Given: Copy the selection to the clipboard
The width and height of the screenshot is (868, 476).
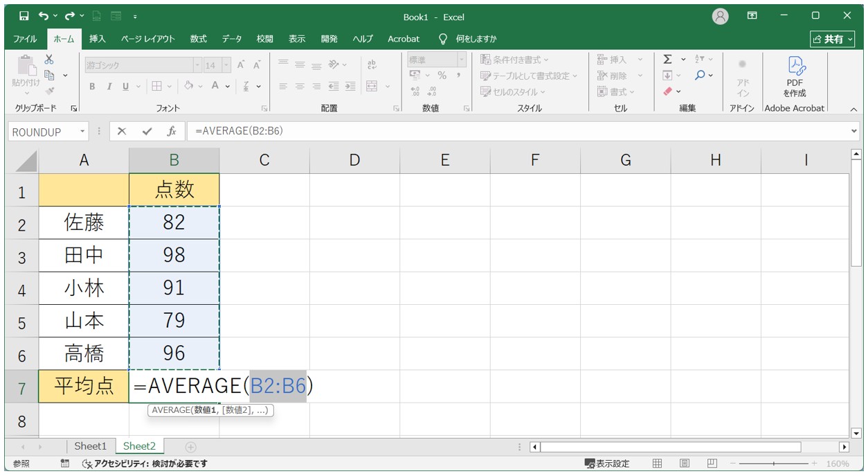Looking at the screenshot, I should click(49, 75).
